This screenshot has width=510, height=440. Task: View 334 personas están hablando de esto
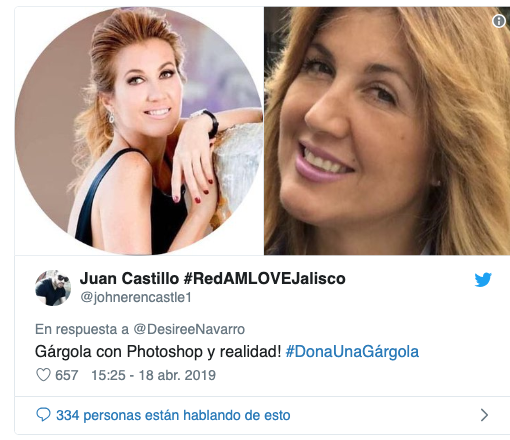[x=173, y=415]
